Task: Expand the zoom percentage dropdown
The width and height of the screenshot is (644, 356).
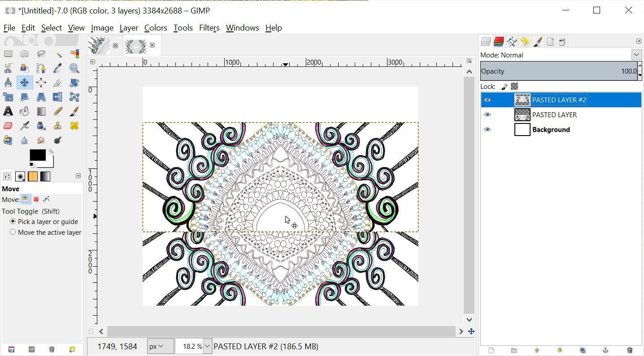Action: point(207,346)
